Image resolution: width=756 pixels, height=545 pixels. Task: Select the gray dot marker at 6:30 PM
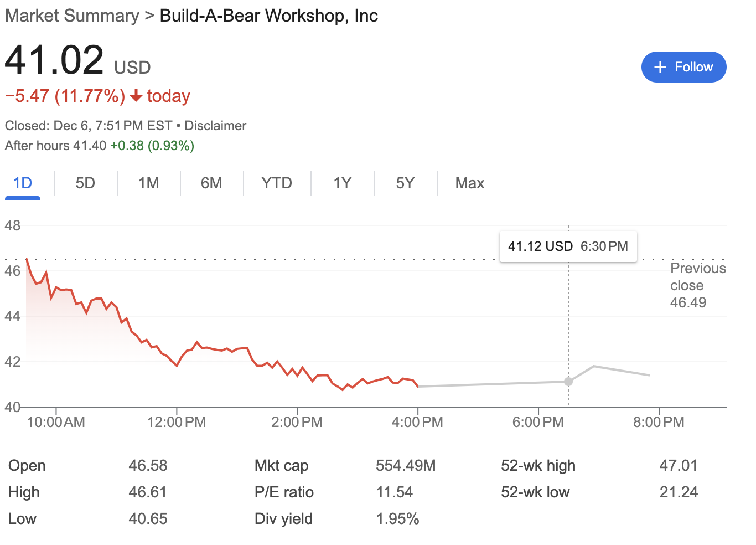(568, 382)
